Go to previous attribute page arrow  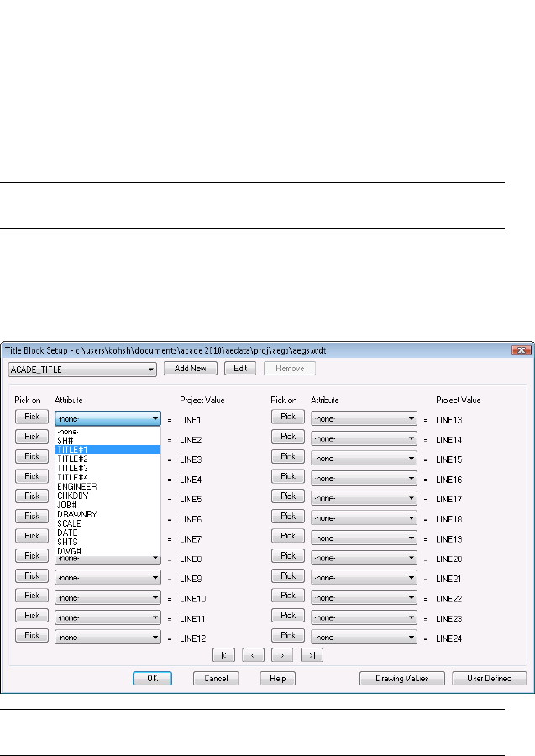click(253, 654)
